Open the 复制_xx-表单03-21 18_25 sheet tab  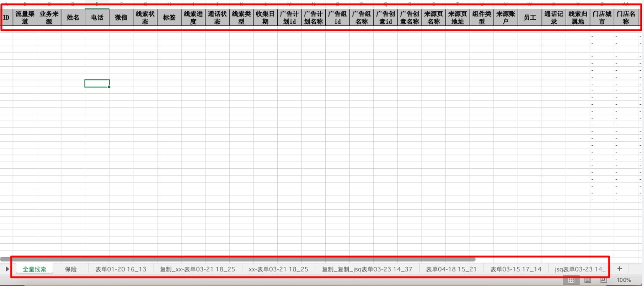click(x=197, y=269)
